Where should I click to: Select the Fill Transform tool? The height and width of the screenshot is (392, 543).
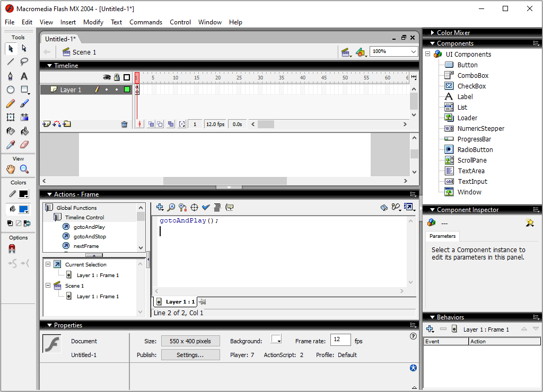(24, 117)
